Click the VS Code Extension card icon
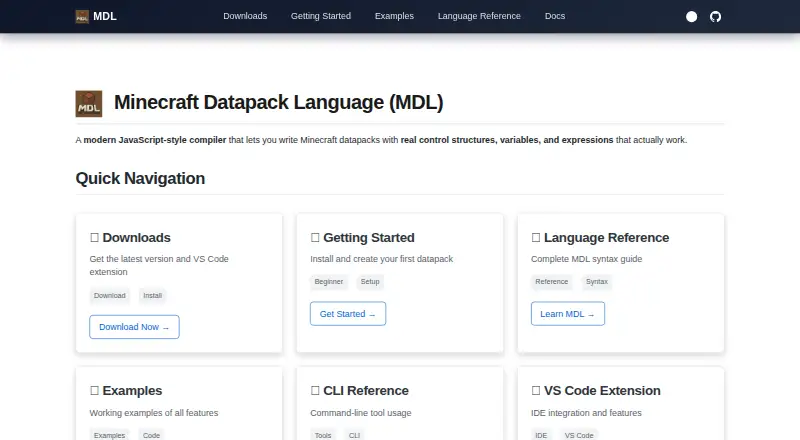800x440 pixels. tap(536, 390)
